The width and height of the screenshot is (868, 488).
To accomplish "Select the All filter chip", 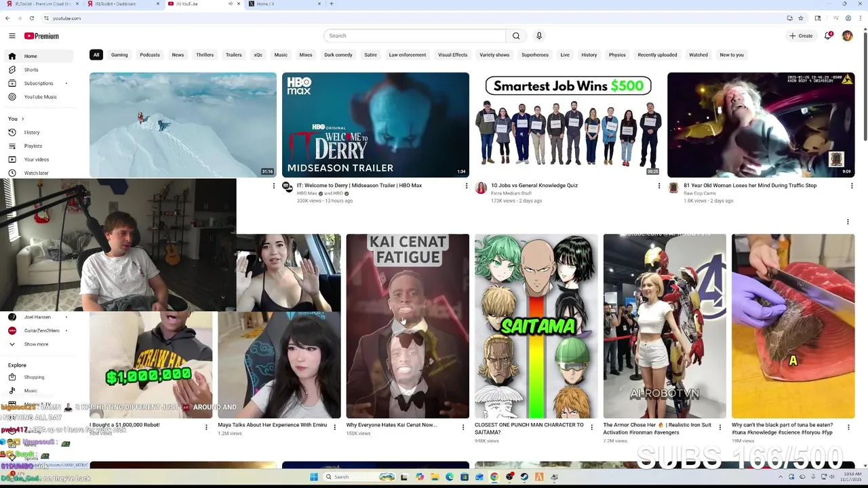I will (96, 55).
